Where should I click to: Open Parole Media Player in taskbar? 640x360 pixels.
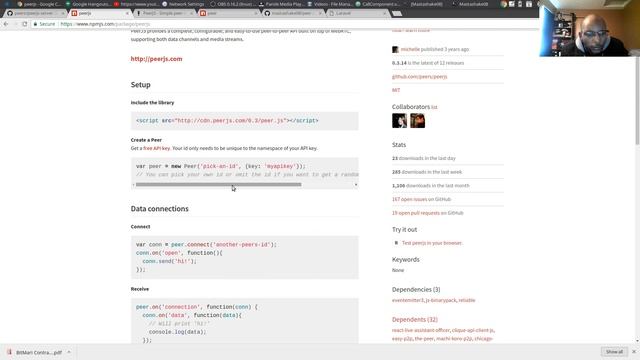pos(282,4)
